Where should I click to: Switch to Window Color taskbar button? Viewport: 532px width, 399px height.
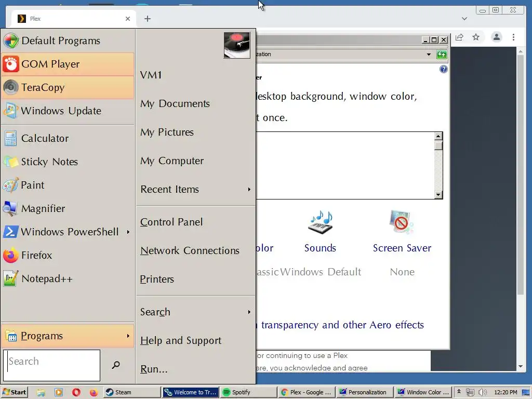(x=423, y=392)
